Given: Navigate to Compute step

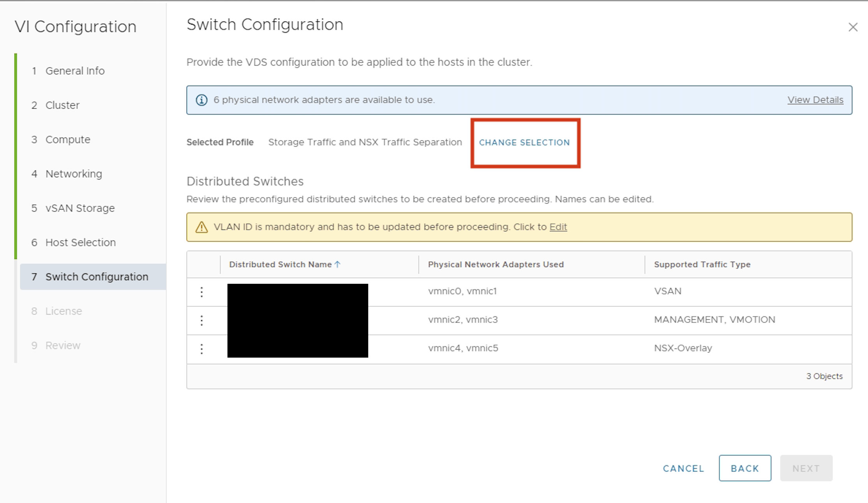Looking at the screenshot, I should click(68, 140).
